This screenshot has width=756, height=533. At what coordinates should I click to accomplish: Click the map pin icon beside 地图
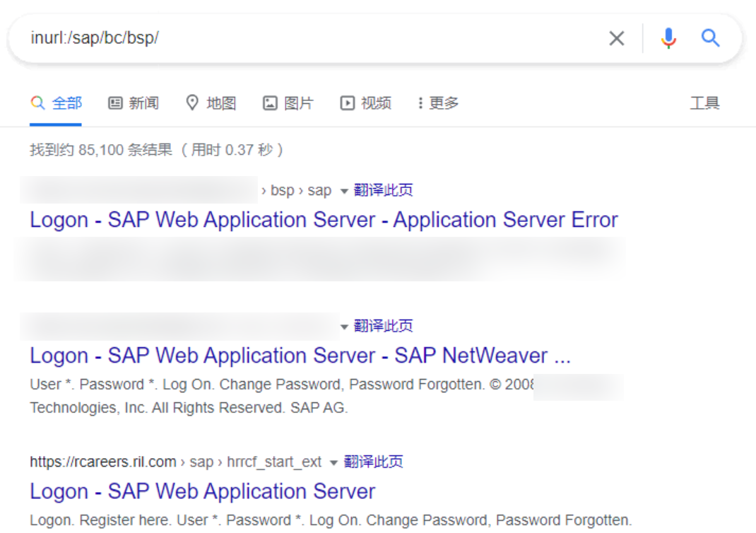pyautogui.click(x=192, y=102)
